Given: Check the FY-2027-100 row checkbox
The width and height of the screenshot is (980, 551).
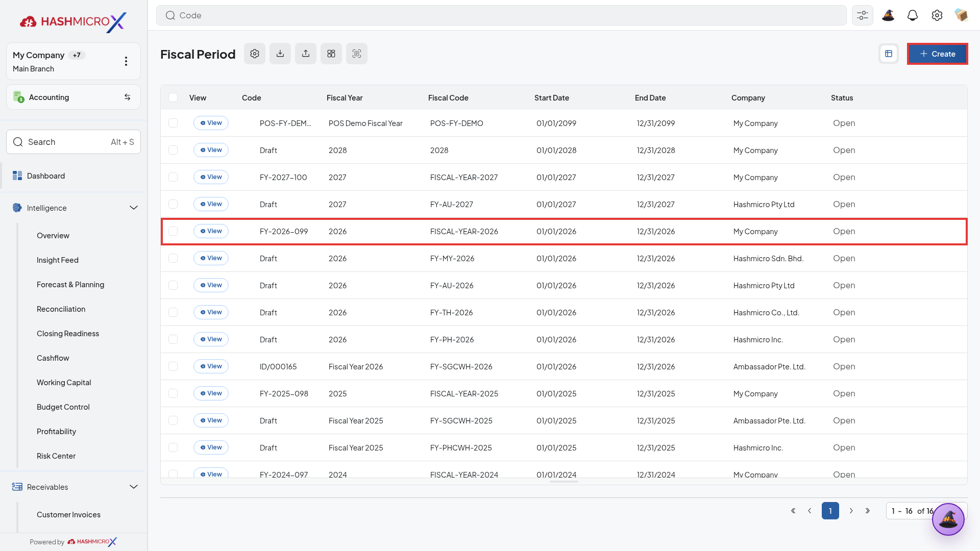Looking at the screenshot, I should click(x=173, y=177).
